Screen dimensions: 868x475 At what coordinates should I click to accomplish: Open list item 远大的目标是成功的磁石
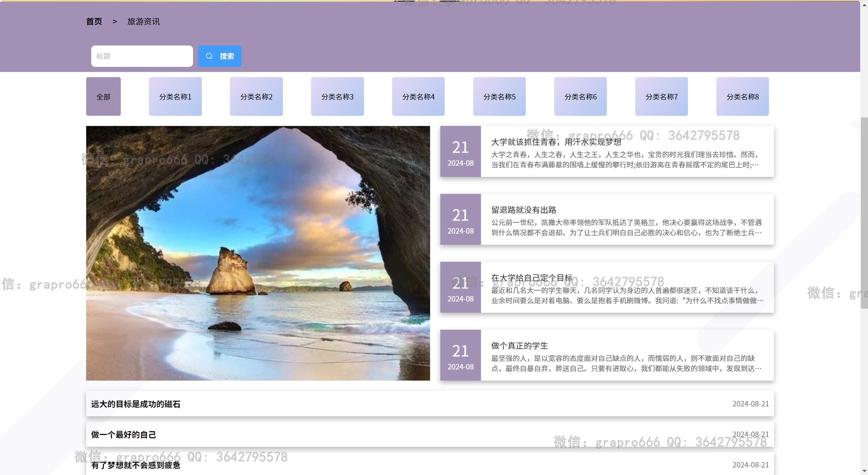[x=136, y=404]
